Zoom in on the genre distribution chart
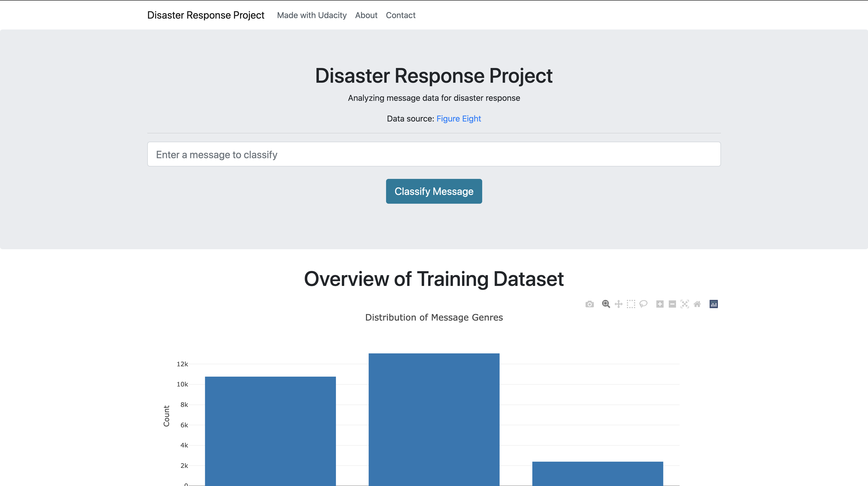 pos(659,304)
